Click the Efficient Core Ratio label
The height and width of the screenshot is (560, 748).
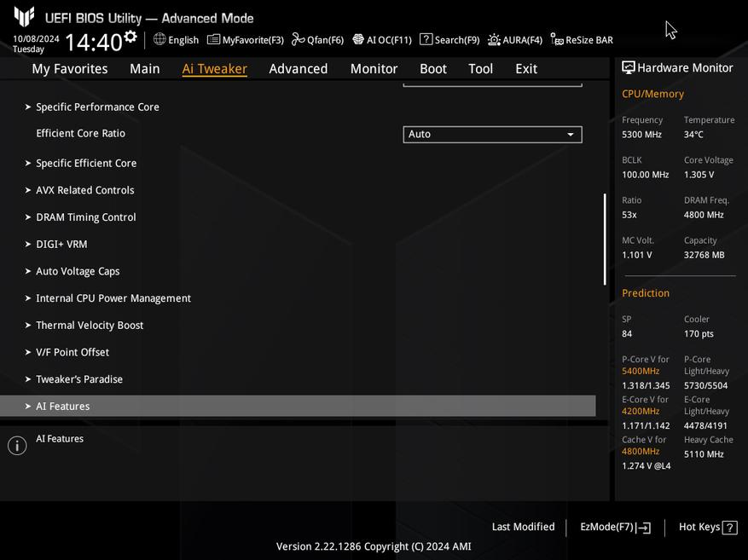click(x=81, y=134)
